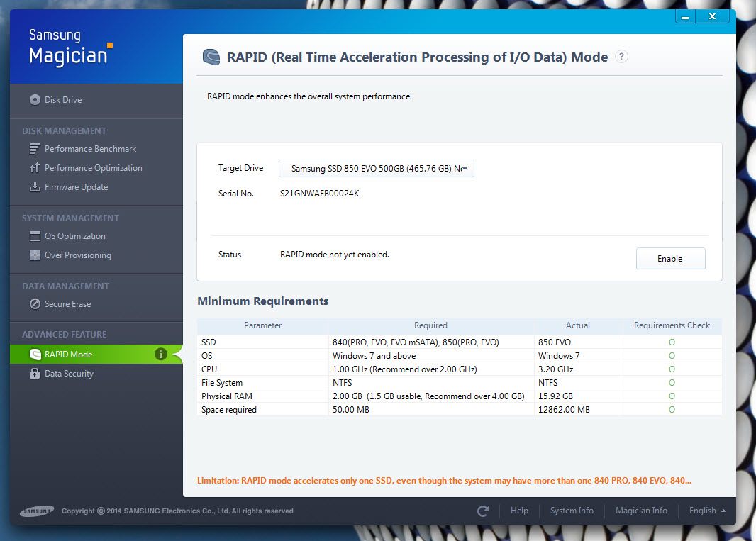Click the RAPID Mode sidebar icon
This screenshot has width=756, height=541.
click(x=35, y=355)
